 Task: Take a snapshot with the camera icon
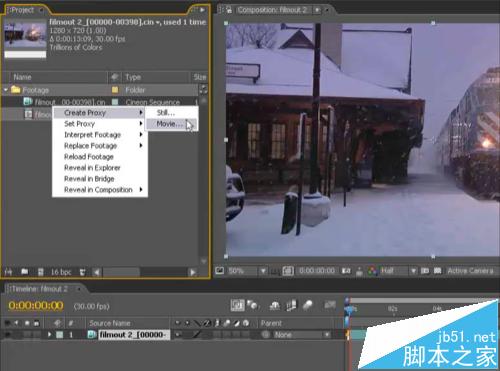[x=346, y=271]
